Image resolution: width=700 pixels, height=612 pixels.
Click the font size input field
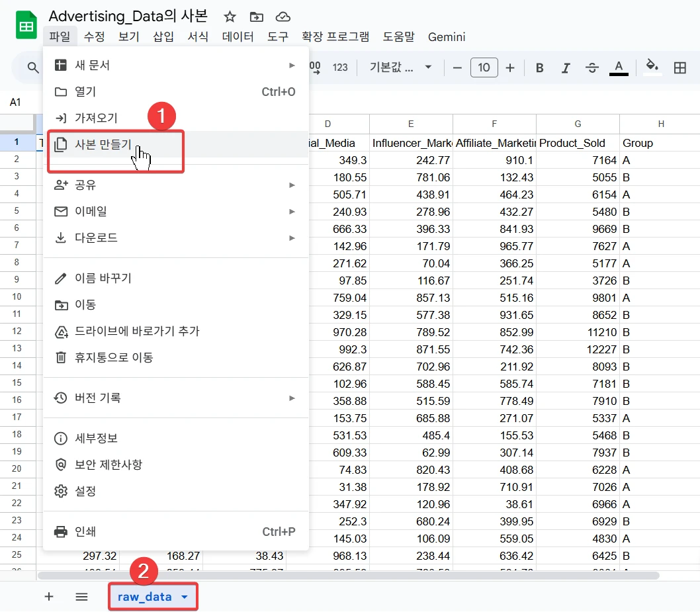tap(484, 67)
